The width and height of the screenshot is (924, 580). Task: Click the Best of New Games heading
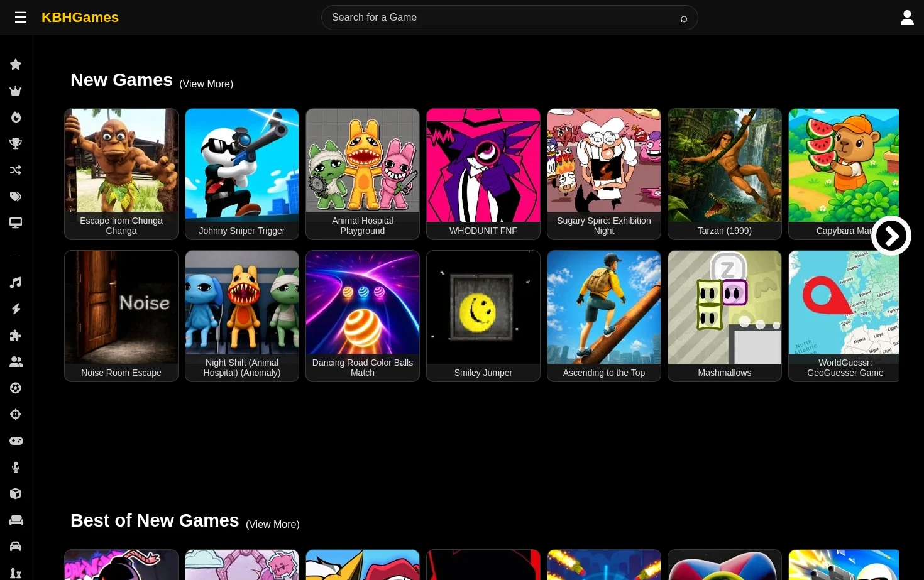[x=155, y=521]
